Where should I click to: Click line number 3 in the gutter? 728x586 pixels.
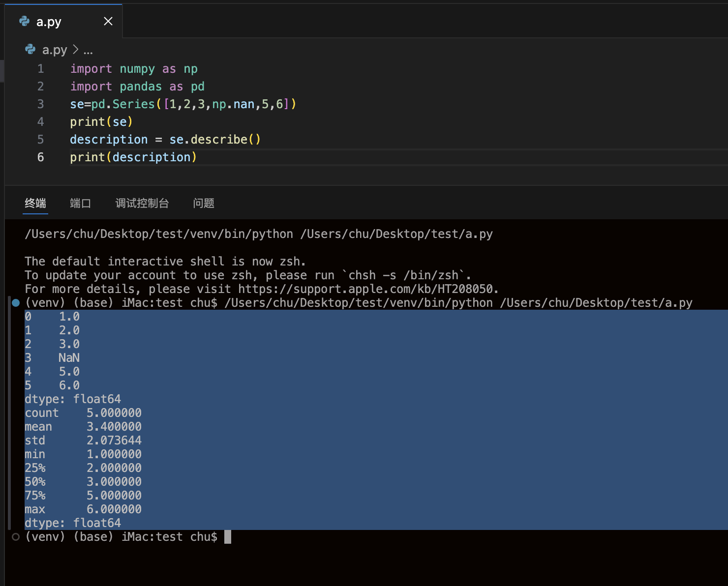point(41,104)
